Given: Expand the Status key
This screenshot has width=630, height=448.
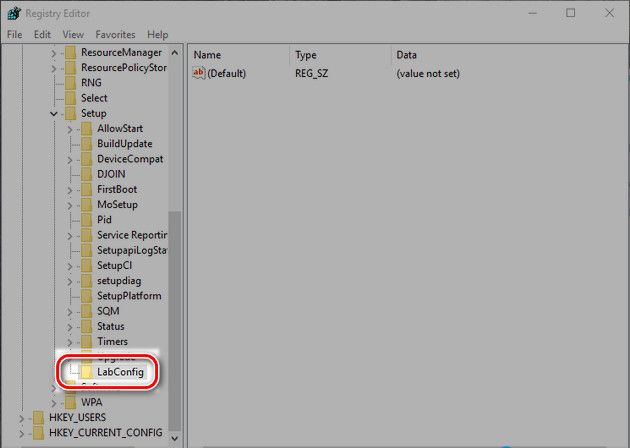Looking at the screenshot, I should pos(70,327).
